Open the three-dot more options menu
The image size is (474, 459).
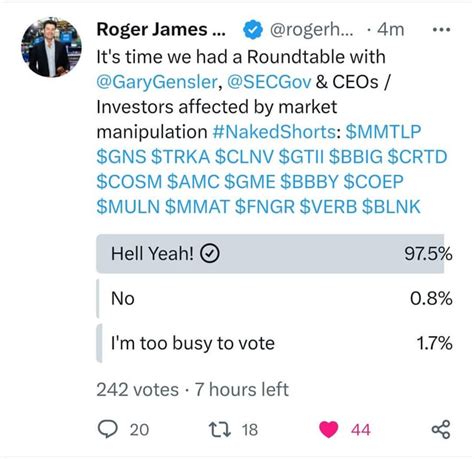coord(441,30)
